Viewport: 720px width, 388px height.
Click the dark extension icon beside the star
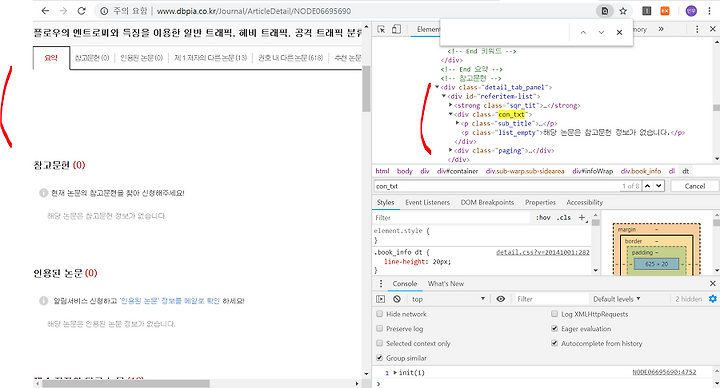pos(647,11)
